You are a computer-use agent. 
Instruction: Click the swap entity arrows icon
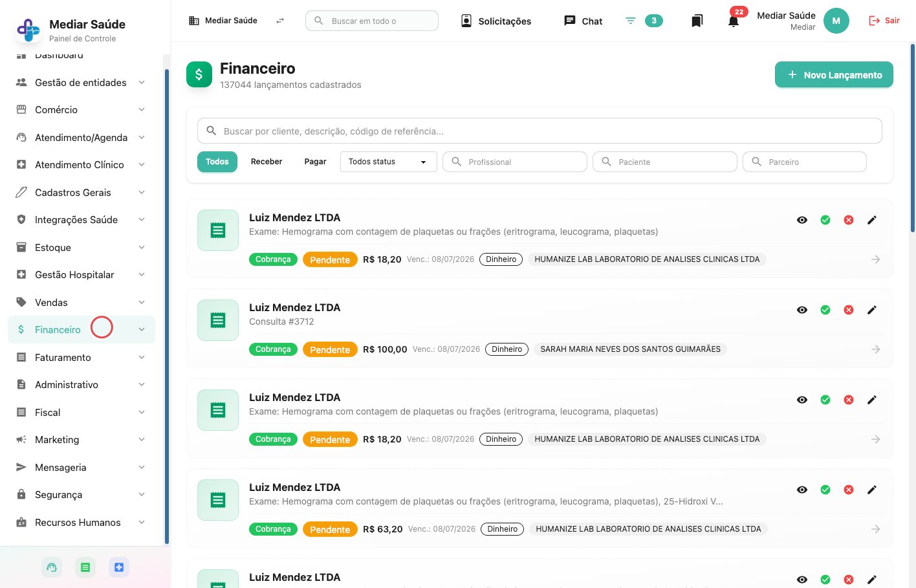(280, 21)
